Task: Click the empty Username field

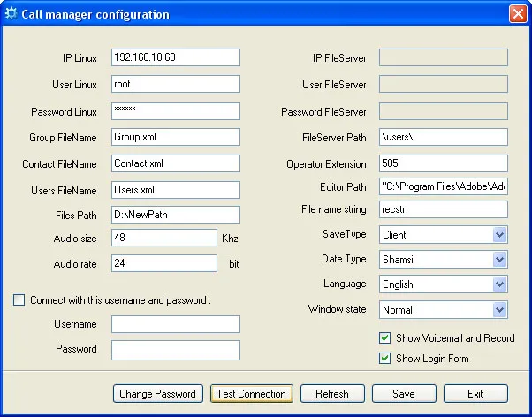Action: click(x=176, y=324)
